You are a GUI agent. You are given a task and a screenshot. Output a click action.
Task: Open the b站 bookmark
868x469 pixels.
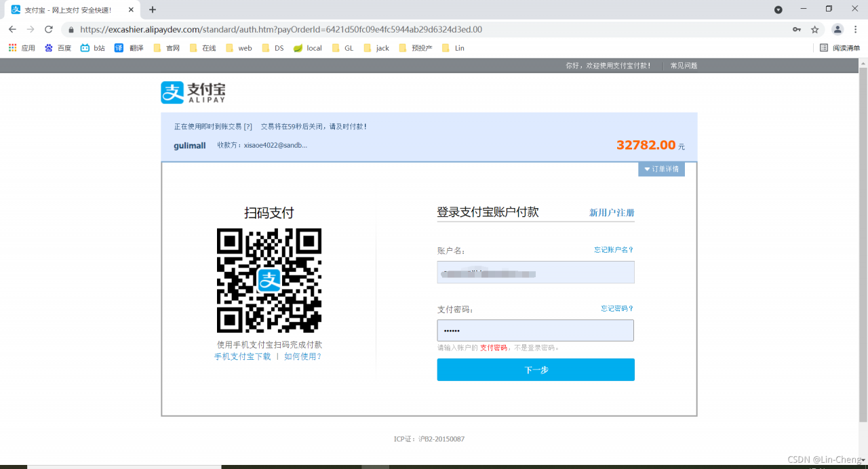93,48
